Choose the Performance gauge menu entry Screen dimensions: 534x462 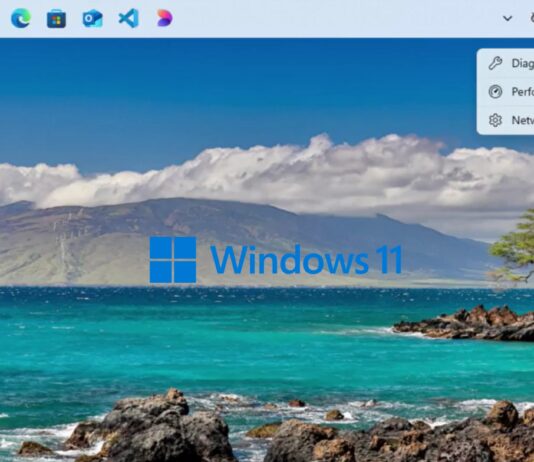(505, 92)
